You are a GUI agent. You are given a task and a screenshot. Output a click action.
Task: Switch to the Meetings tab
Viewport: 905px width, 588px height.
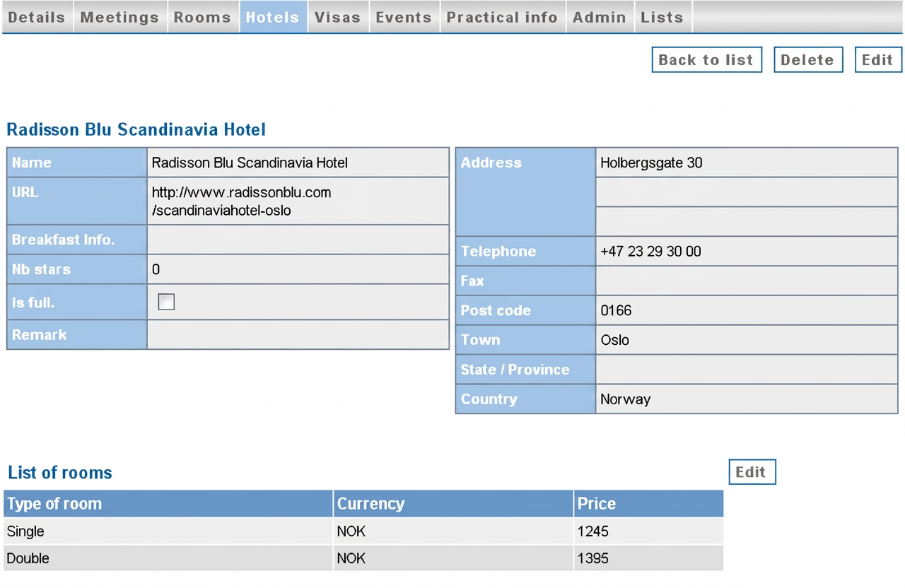(119, 17)
